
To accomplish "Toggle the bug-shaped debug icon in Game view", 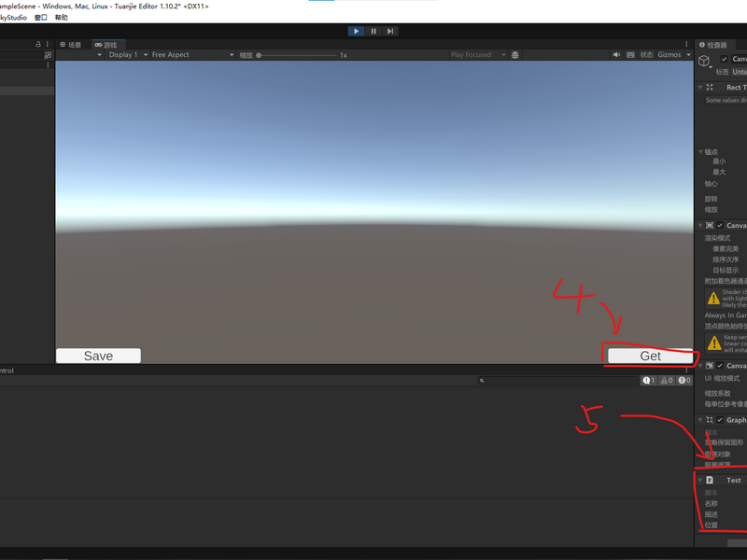I will (x=515, y=55).
